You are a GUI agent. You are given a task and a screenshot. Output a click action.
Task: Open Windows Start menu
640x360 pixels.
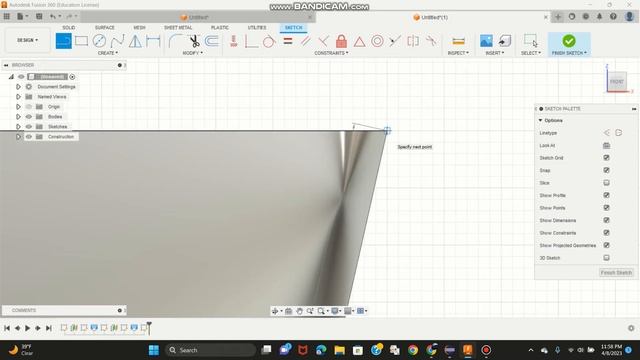154,350
